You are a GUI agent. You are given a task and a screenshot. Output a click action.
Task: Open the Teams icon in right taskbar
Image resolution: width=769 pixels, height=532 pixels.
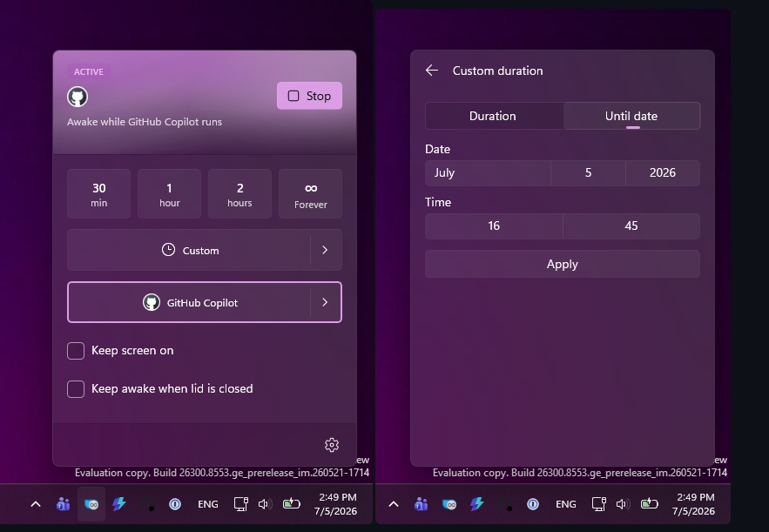422,504
